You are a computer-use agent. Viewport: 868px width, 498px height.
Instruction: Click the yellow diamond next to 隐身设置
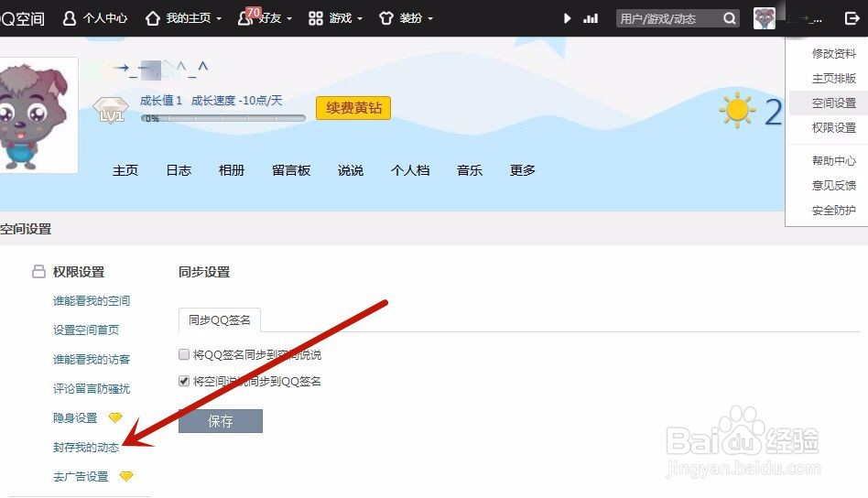pyautogui.click(x=115, y=417)
